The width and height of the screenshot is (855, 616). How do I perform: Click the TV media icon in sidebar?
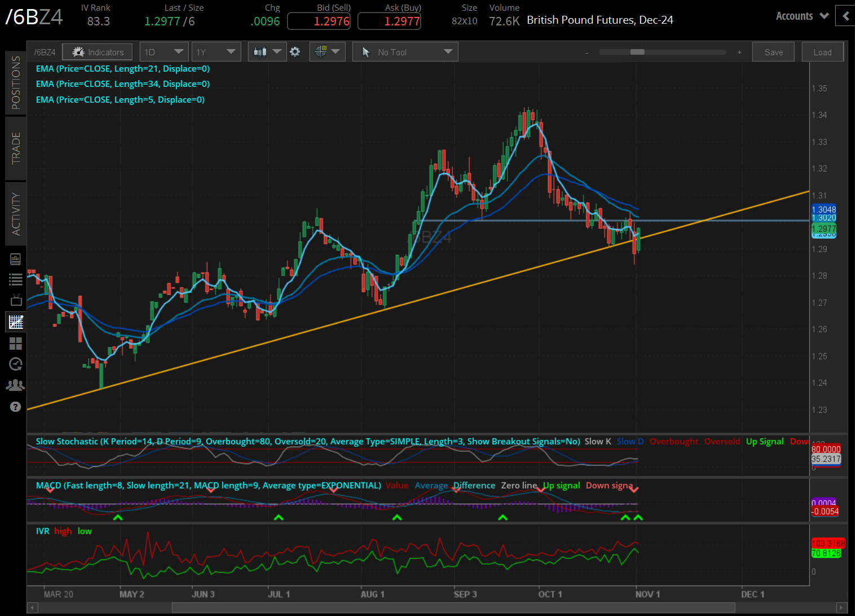click(16, 300)
